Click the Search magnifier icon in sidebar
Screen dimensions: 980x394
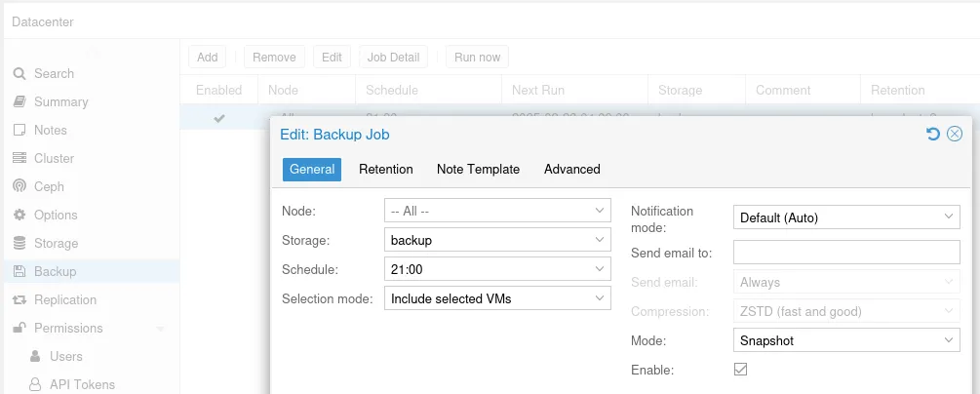point(20,74)
